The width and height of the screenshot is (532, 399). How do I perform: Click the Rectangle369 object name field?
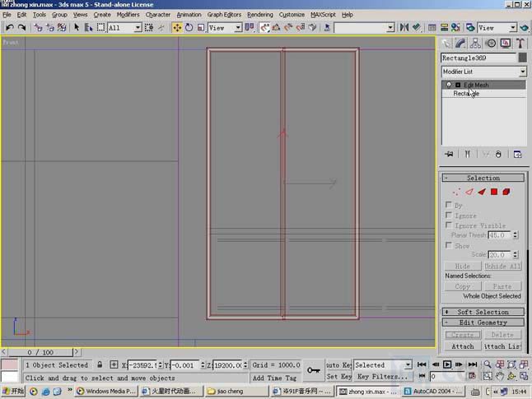point(478,58)
